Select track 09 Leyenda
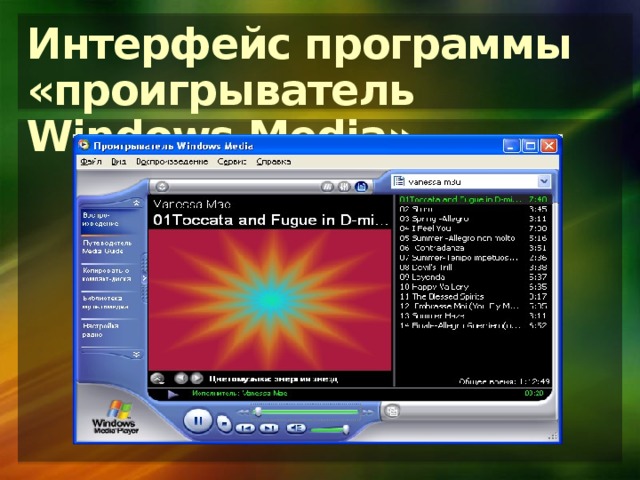The width and height of the screenshot is (640, 480). (x=473, y=277)
